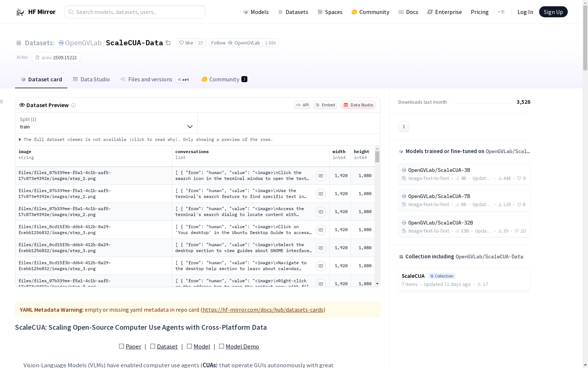
Task: Click the 'image' column header
Action: 94,156
